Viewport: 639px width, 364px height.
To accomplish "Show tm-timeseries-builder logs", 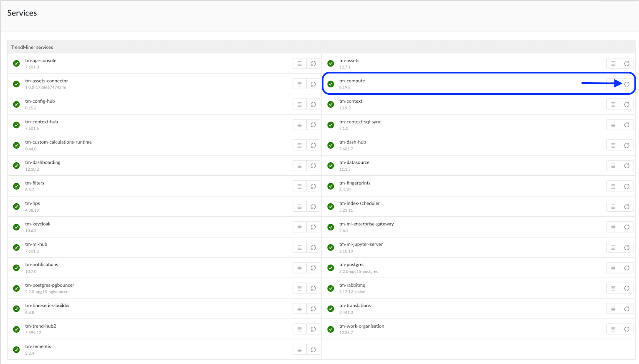I will pos(299,309).
